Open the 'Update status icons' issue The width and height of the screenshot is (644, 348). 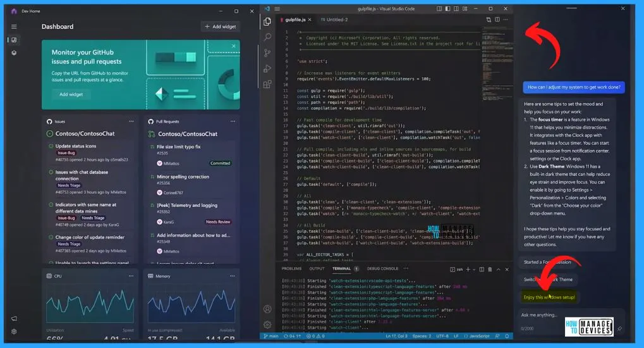76,146
